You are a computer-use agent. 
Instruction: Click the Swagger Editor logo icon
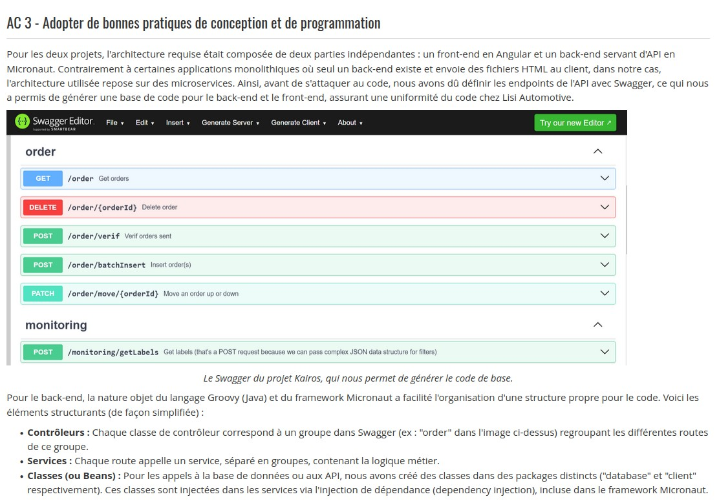pos(22,121)
